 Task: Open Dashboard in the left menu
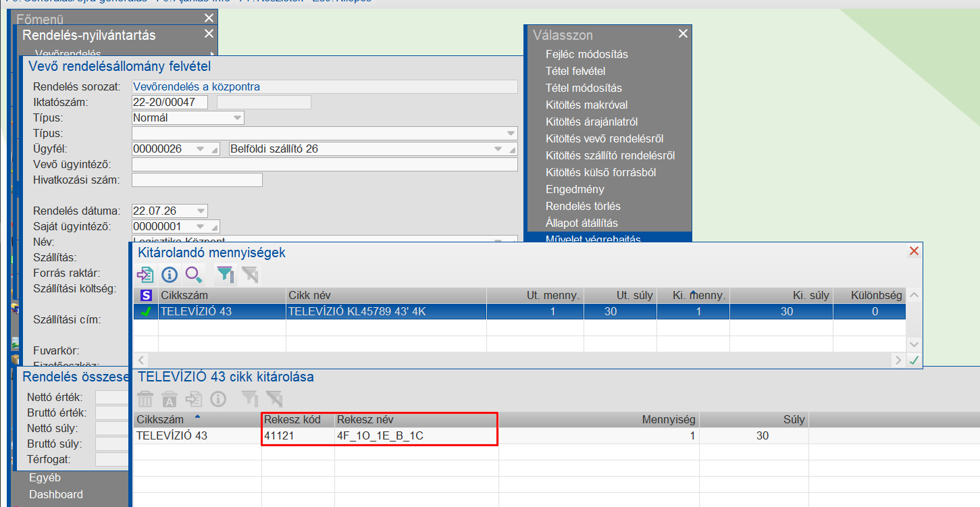56,494
